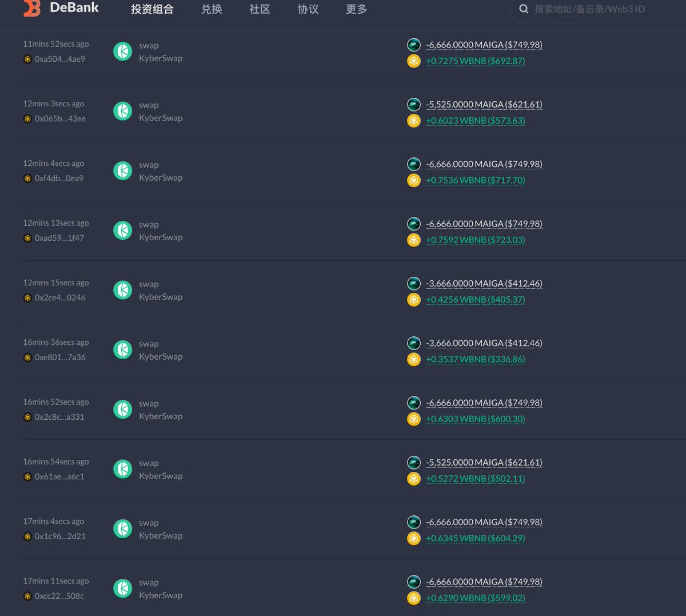Switch to the 社区 tab
The image size is (686, 616).
click(260, 9)
